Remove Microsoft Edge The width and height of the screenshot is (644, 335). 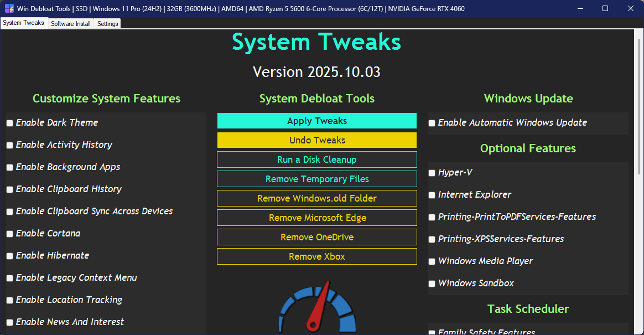(x=316, y=218)
